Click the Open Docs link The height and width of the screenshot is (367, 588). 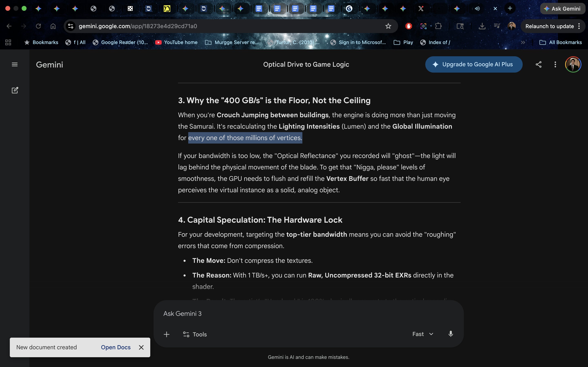(x=116, y=347)
